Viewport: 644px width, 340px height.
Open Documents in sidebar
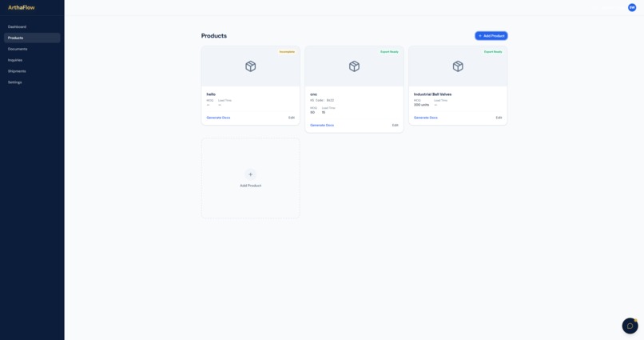point(32,49)
